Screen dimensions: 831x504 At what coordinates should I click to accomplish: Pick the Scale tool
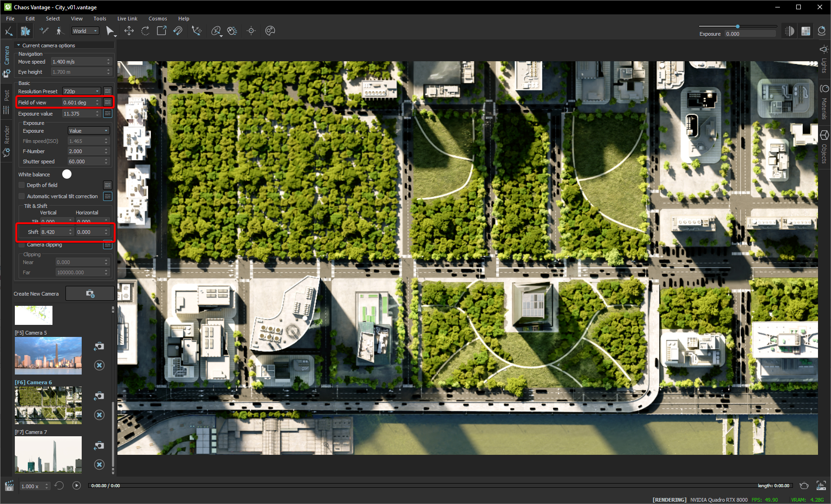(162, 31)
